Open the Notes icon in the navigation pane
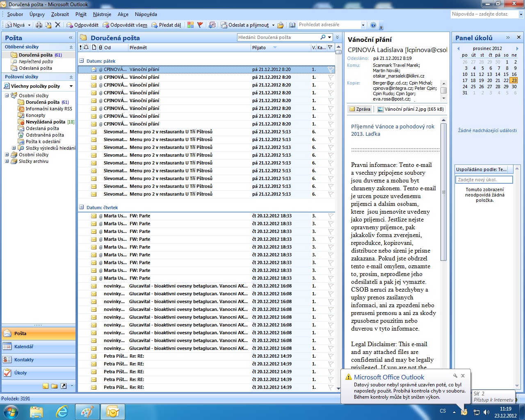The image size is (525, 420). 46,386
